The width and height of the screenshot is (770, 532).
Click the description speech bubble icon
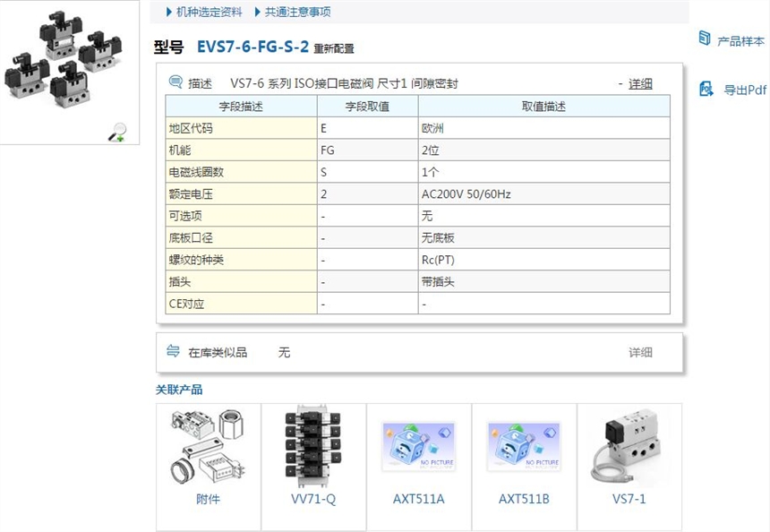175,82
